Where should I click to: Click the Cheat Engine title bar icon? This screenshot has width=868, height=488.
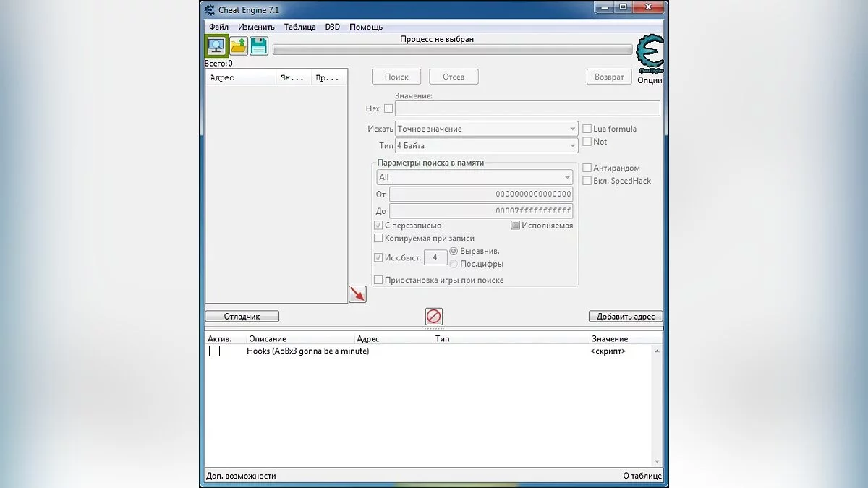(x=210, y=9)
